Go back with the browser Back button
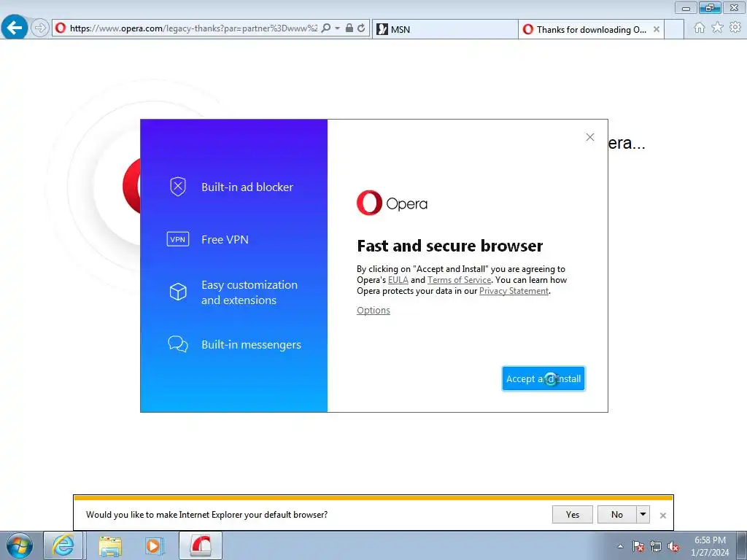 15,28
